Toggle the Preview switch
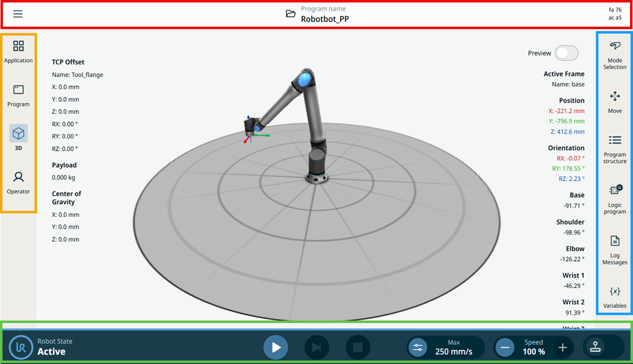Viewport: 633px width, 364px height. [566, 53]
